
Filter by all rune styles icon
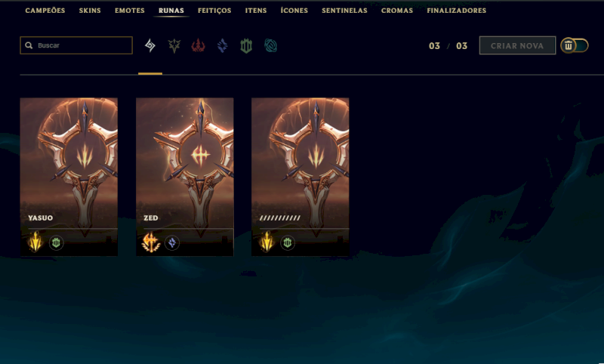(149, 46)
